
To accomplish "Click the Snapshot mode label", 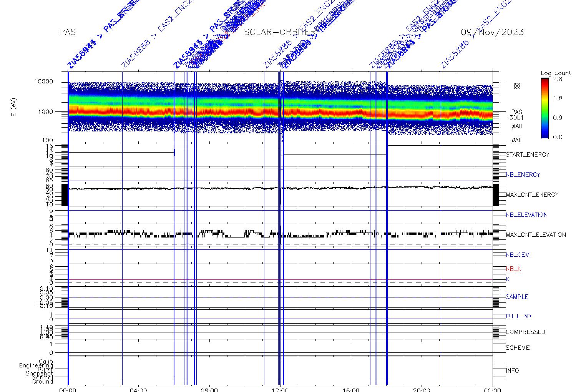I will point(40,374).
